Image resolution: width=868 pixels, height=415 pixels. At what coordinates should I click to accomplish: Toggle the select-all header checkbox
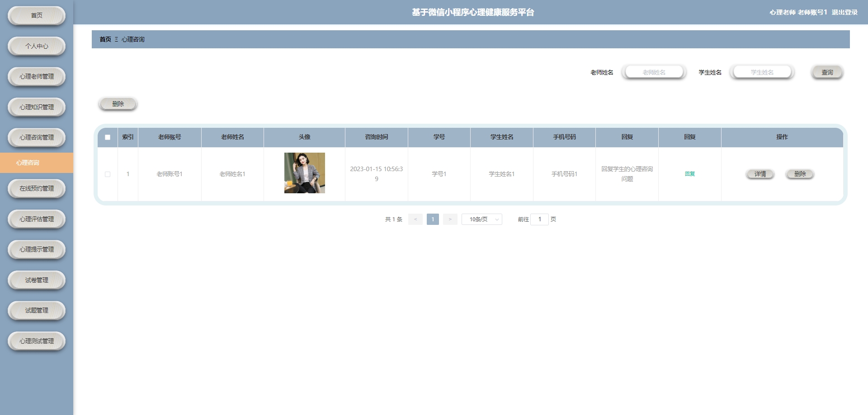click(108, 137)
